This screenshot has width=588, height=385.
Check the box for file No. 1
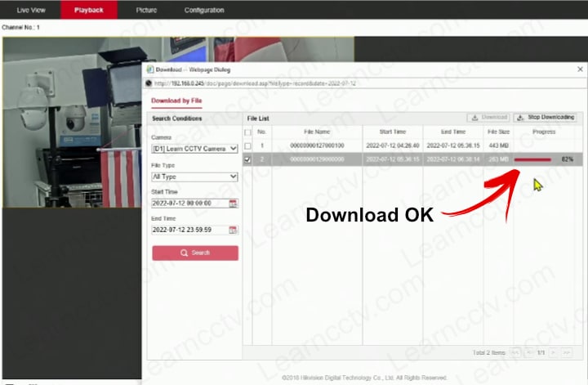(247, 145)
